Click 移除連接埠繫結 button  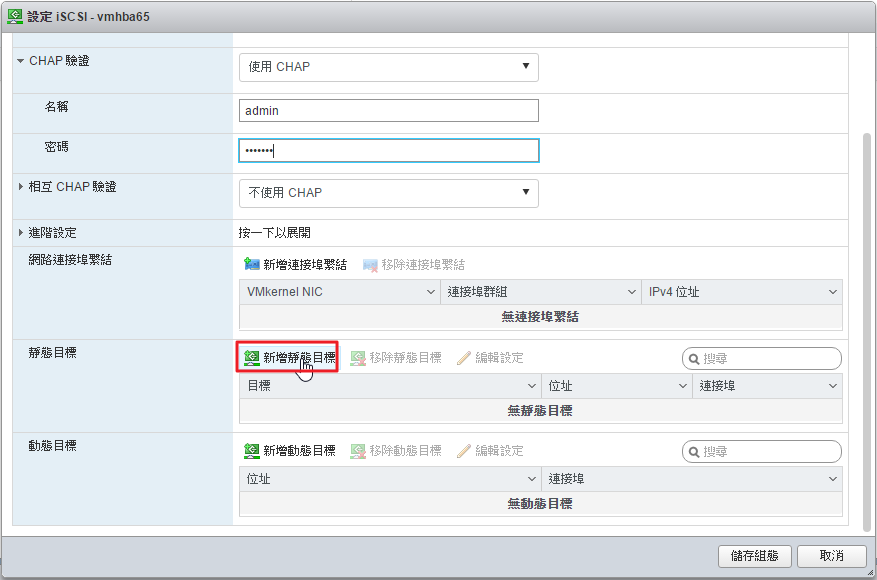pos(414,265)
